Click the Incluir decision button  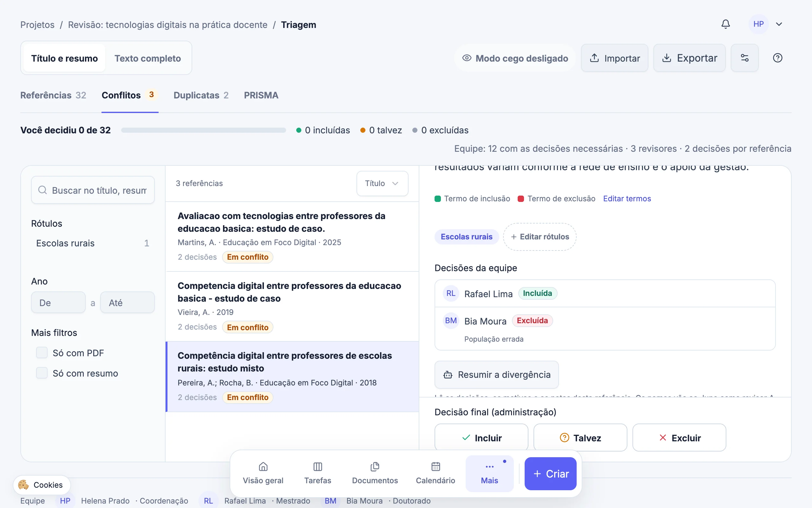[x=481, y=438]
